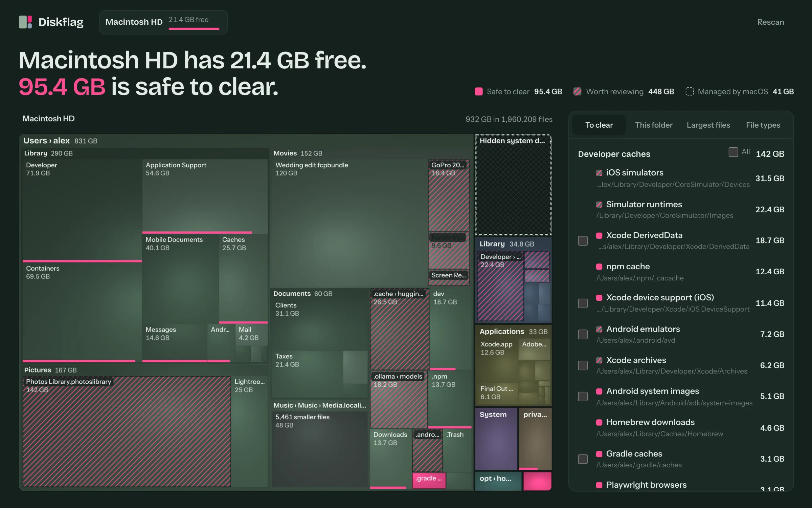Screen dimensions: 812x508
Task: Select the .gradle pink treemap block
Action: 429,480
